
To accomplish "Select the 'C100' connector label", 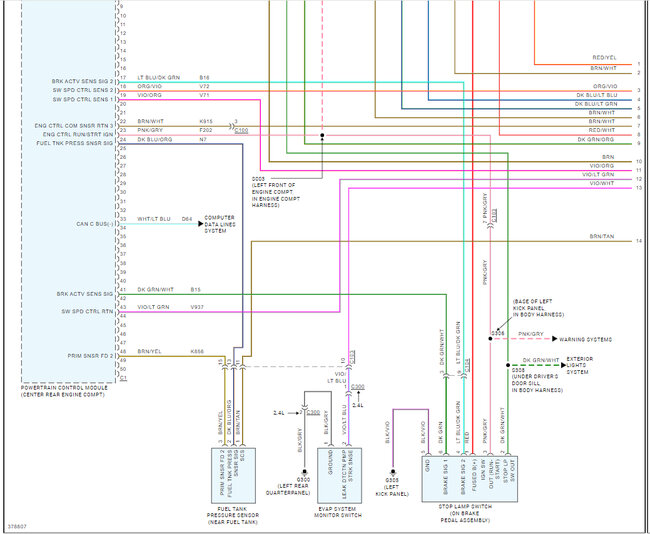I will [241, 131].
